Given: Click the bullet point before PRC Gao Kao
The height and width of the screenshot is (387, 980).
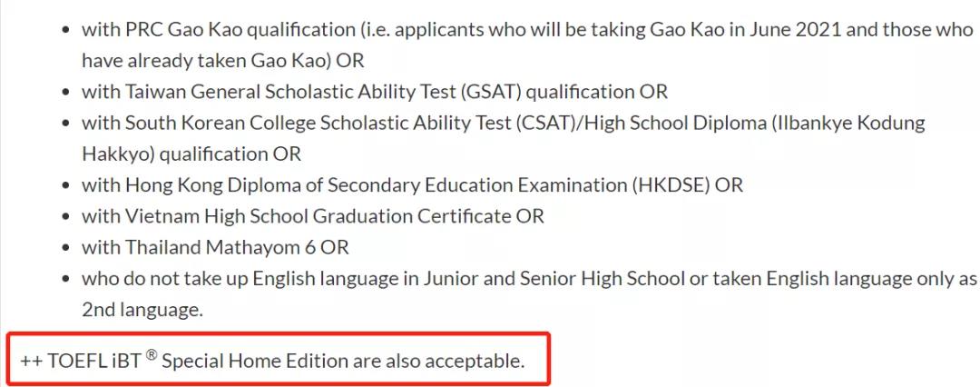Looking at the screenshot, I should click(x=66, y=30).
